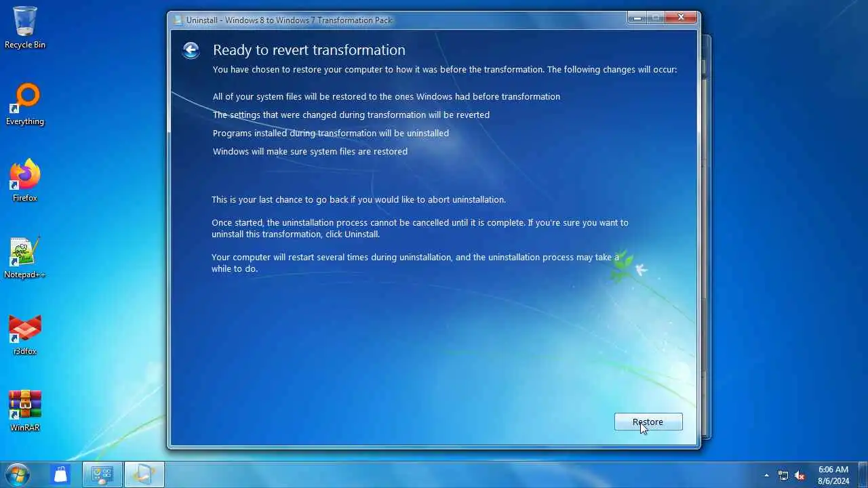
Task: Click the Restore button
Action: coord(648,422)
